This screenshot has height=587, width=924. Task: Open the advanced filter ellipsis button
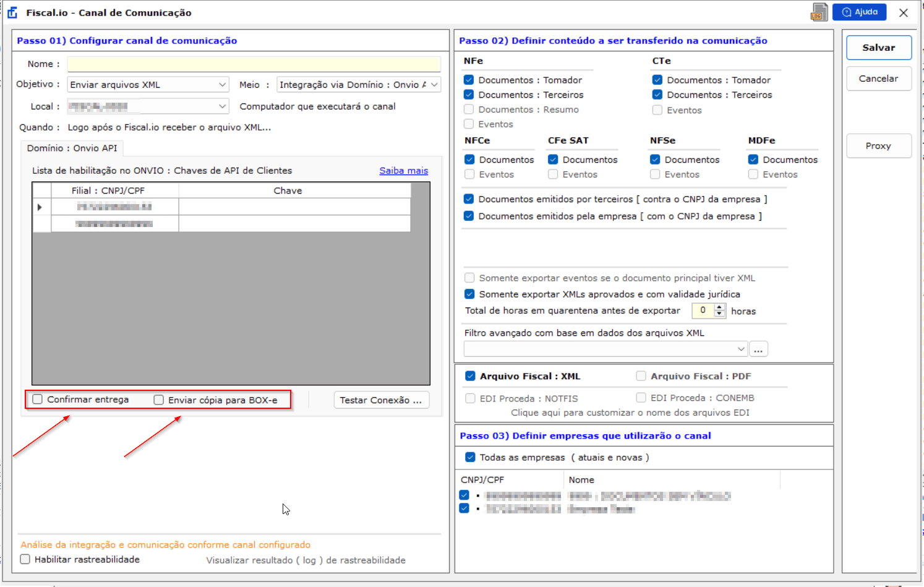click(758, 349)
